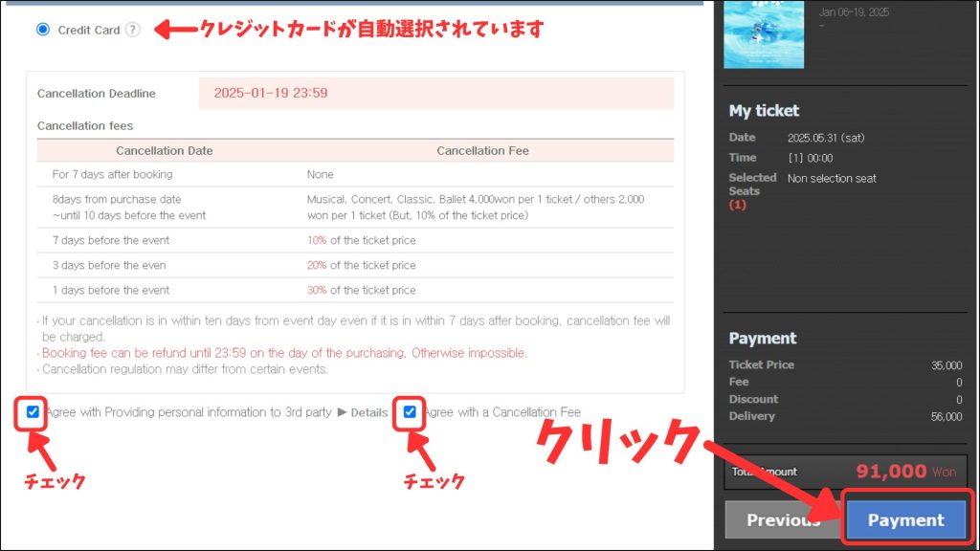The height and width of the screenshot is (551, 980).
Task: Expand the Details arrow for third party info
Action: click(x=363, y=412)
